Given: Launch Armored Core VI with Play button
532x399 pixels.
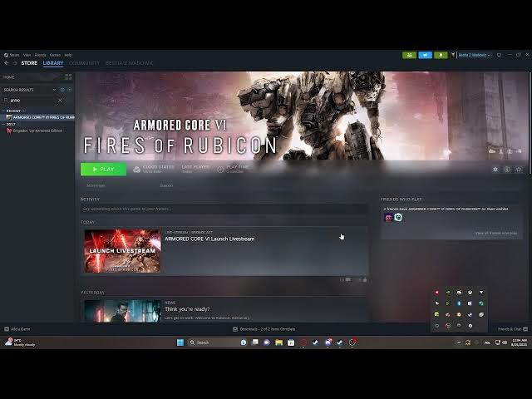Looking at the screenshot, I should pyautogui.click(x=103, y=170).
